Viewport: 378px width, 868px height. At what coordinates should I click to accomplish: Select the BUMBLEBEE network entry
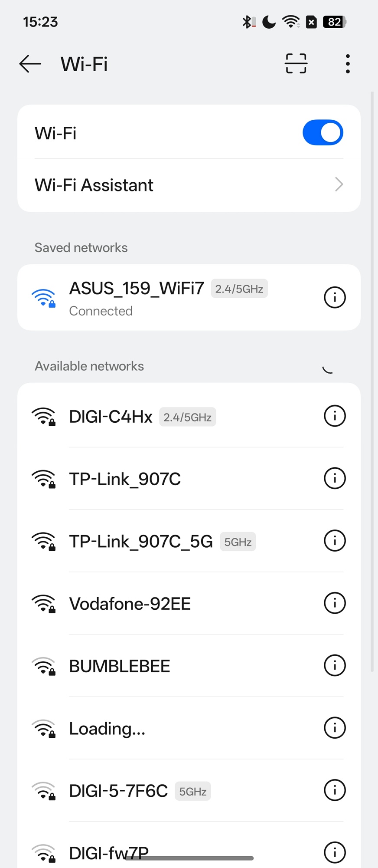120,666
